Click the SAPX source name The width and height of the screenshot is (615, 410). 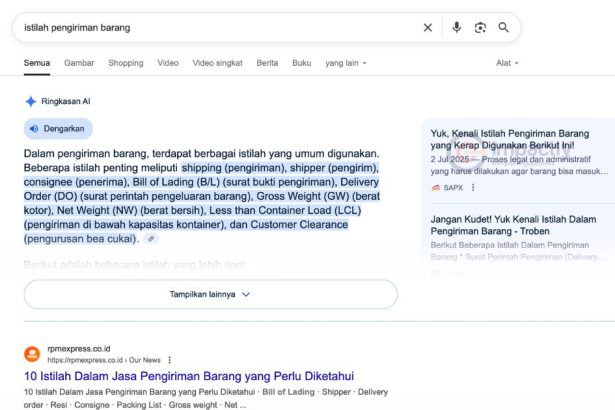[x=453, y=188]
